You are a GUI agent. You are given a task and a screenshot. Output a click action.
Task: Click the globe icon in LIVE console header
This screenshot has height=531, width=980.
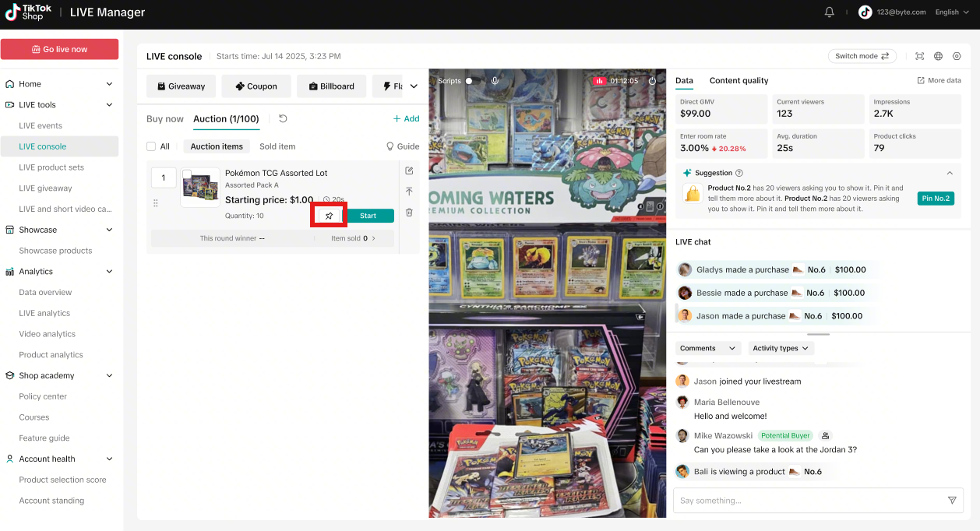(938, 56)
